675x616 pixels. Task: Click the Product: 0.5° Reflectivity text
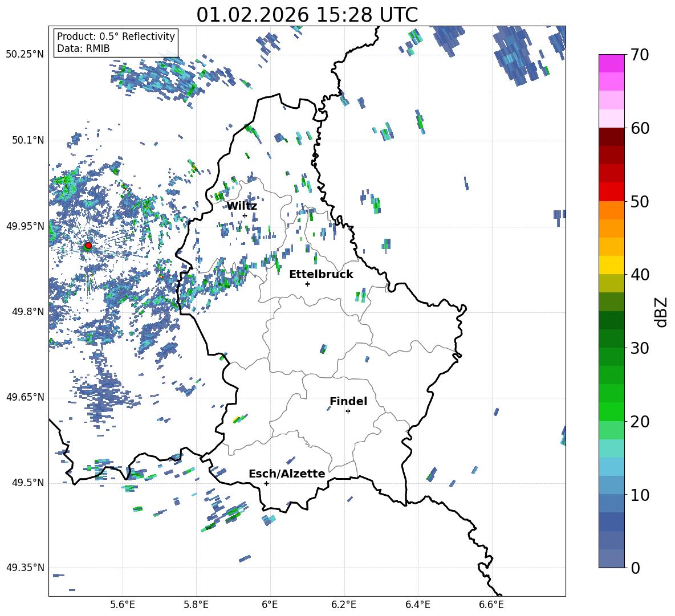[x=116, y=36]
